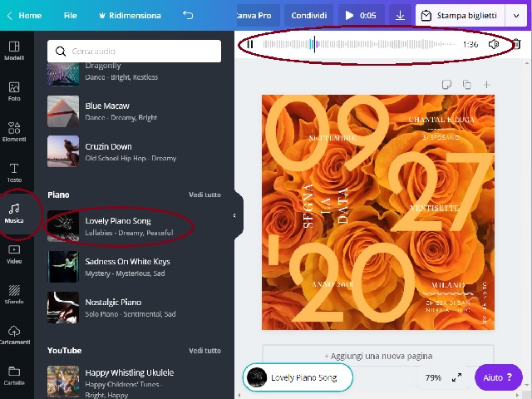Open the Modelli templates panel
Screen dimensions: 532x399
14,51
